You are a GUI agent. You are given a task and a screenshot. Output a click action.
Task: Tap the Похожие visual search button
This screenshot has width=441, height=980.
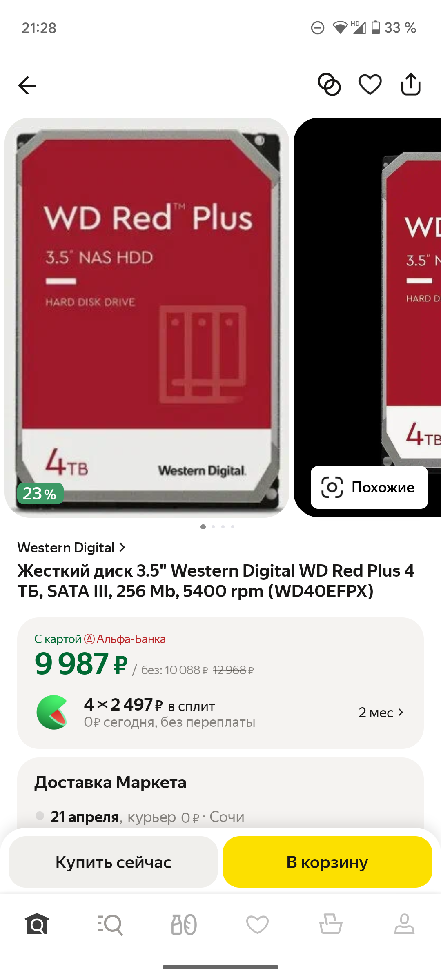pyautogui.click(x=369, y=487)
